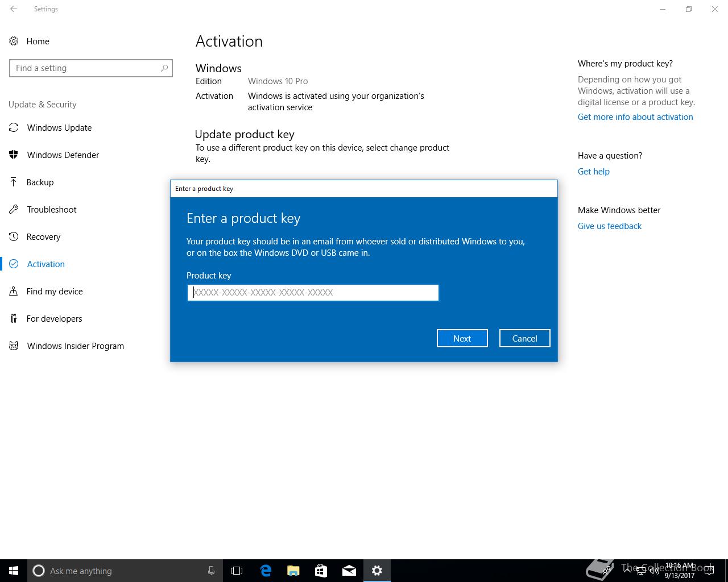
Task: Open Windows Update from sidebar
Action: coord(59,128)
